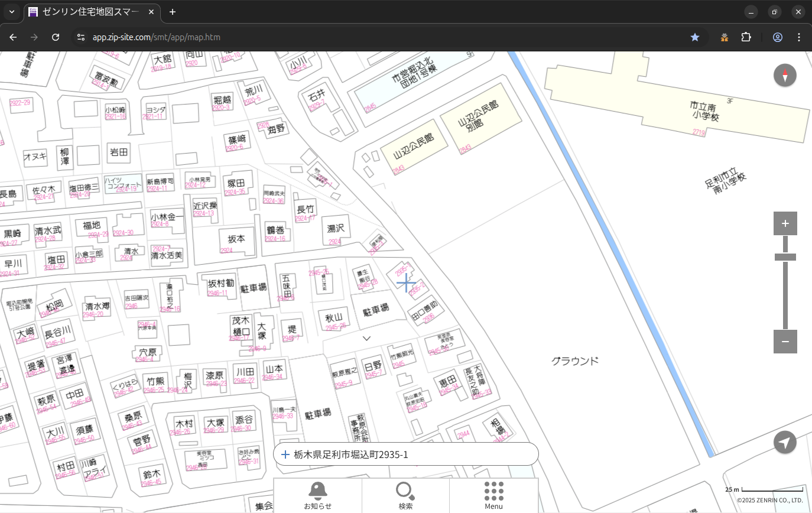This screenshot has width=812, height=513.
Task: Zoom out with the minus button
Action: [x=785, y=342]
